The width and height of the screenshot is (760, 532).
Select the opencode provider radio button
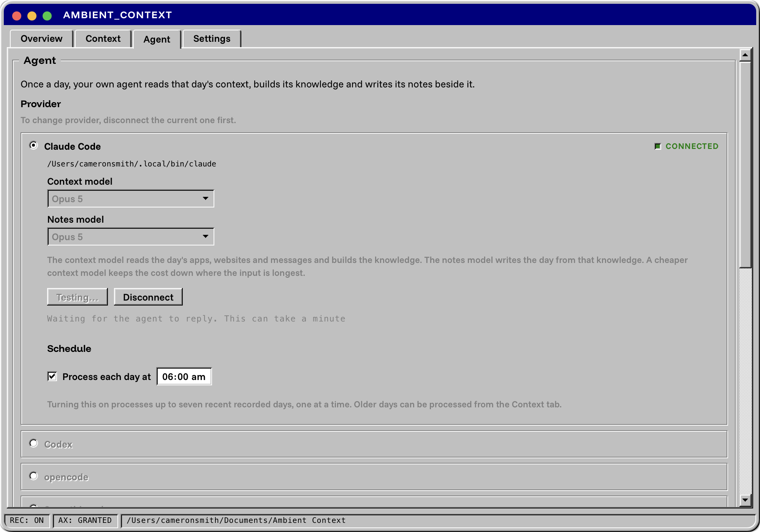pyautogui.click(x=34, y=476)
